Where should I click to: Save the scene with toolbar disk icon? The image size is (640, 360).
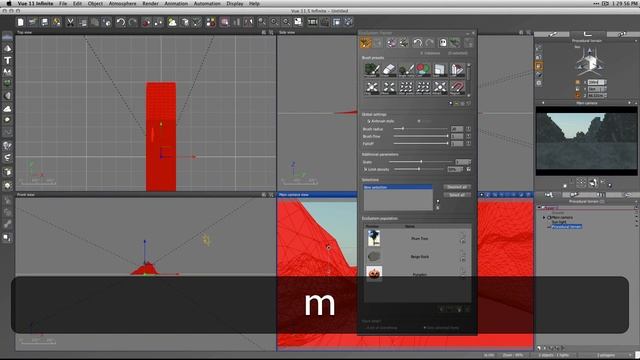pos(44,22)
